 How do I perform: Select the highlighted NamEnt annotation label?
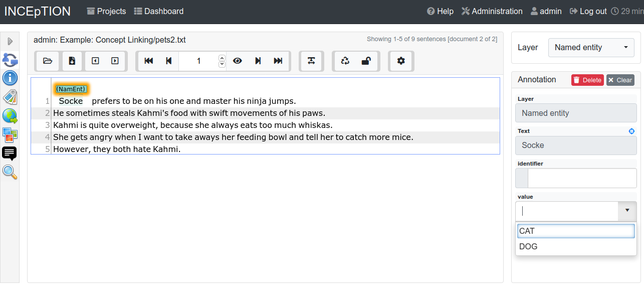click(71, 89)
